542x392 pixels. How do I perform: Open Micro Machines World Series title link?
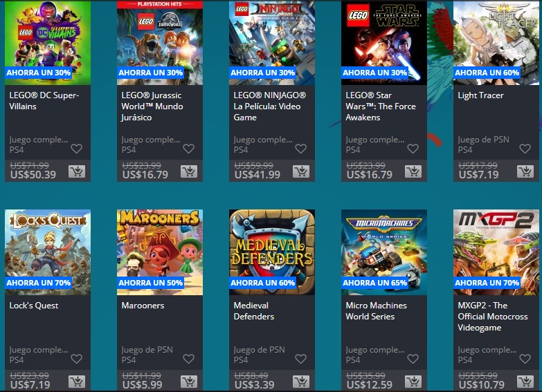(376, 311)
